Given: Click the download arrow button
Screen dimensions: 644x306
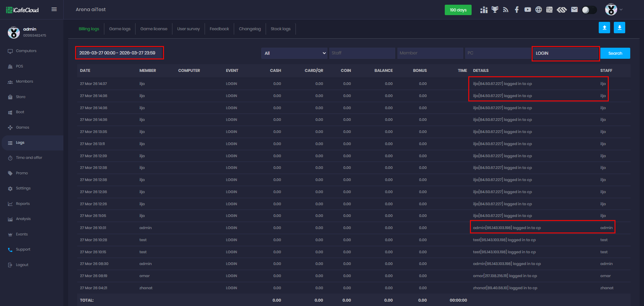Looking at the screenshot, I should 620,28.
